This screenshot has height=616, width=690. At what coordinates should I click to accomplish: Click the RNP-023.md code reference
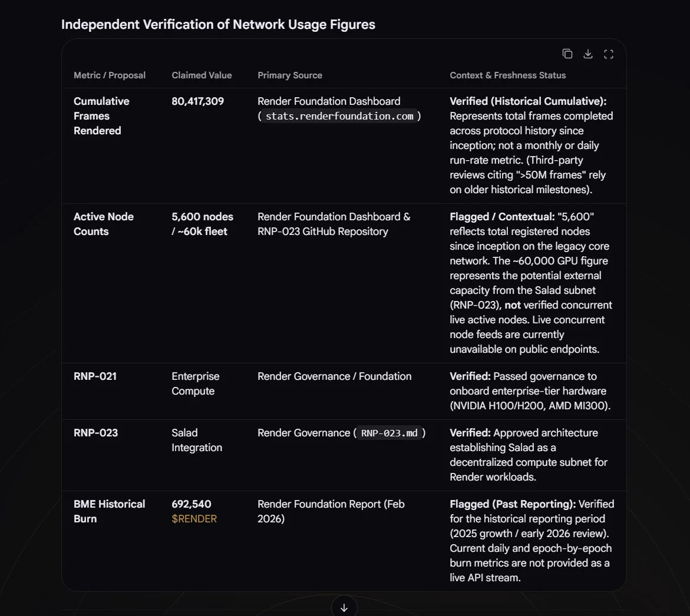(389, 433)
